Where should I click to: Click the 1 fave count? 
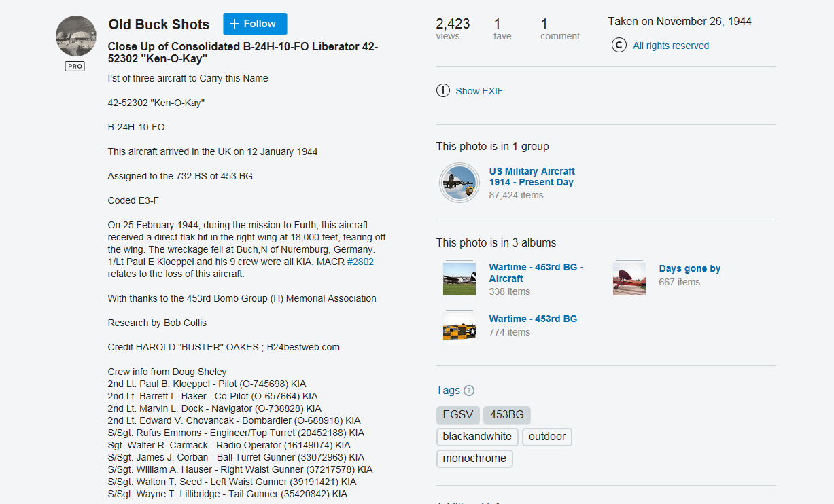click(x=502, y=29)
